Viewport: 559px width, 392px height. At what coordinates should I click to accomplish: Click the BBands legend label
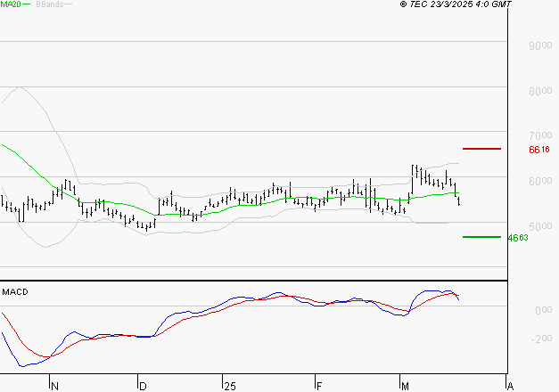point(49,4)
